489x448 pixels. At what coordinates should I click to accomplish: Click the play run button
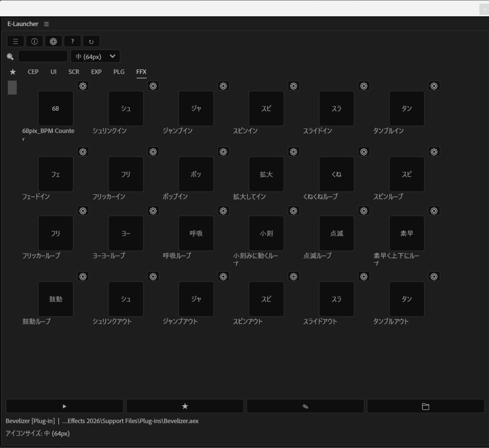point(64,406)
